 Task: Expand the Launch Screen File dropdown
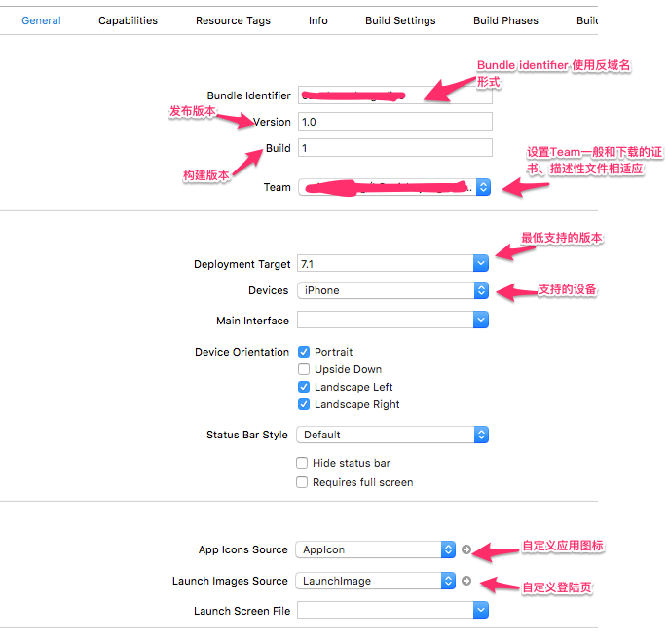pos(480,610)
